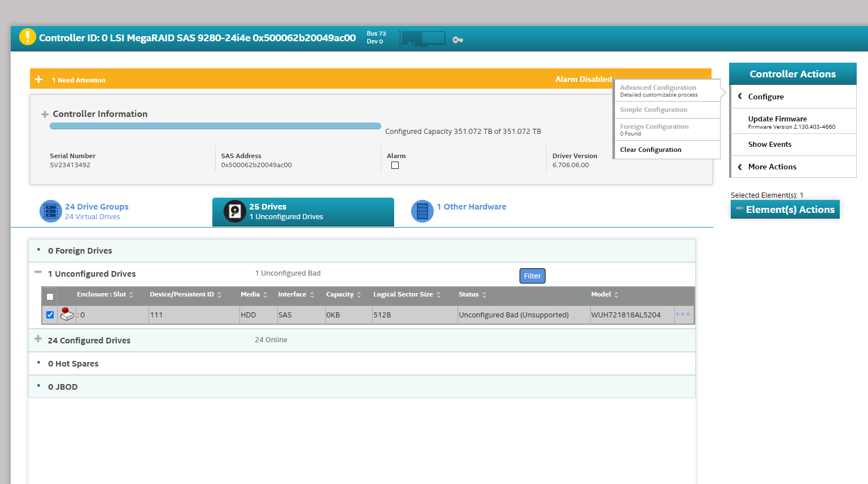Click SAS Address value 0x500062b20049ac00
The image size is (868, 484).
click(256, 165)
